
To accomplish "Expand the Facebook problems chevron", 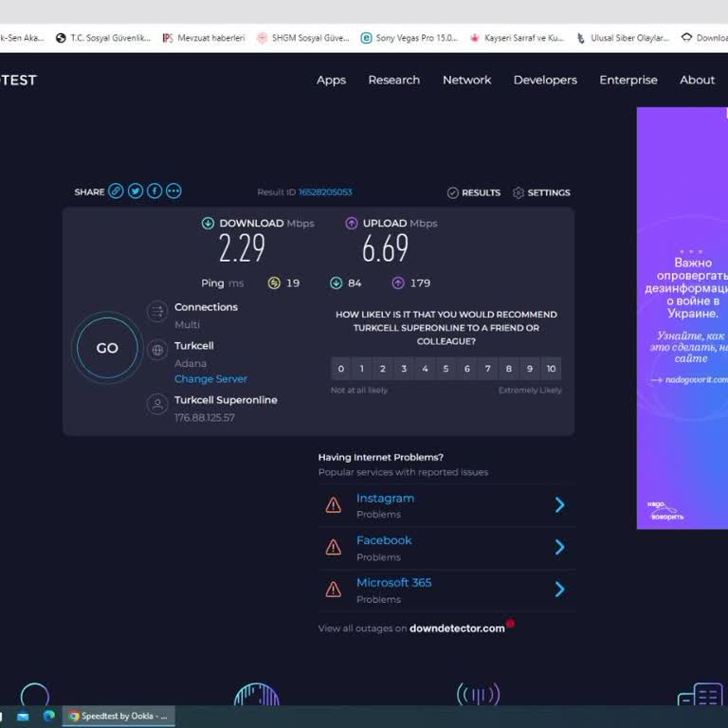I will [x=560, y=547].
